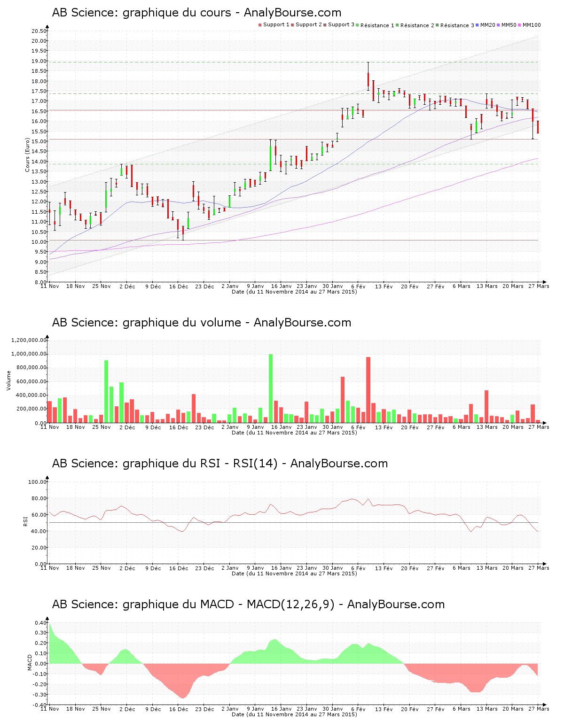Click the '20.50' value on the price axis
Image resolution: width=564 pixels, height=728 pixels.
tap(39, 31)
